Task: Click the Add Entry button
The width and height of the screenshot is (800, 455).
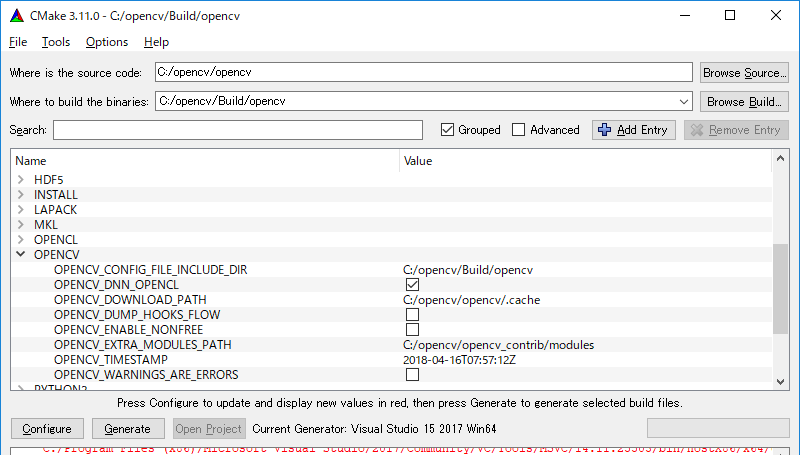Action: tap(634, 130)
